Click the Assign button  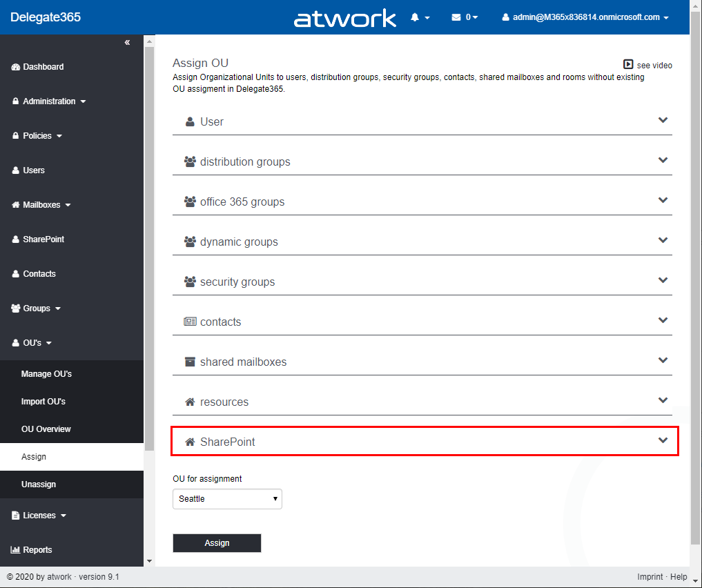pyautogui.click(x=217, y=543)
